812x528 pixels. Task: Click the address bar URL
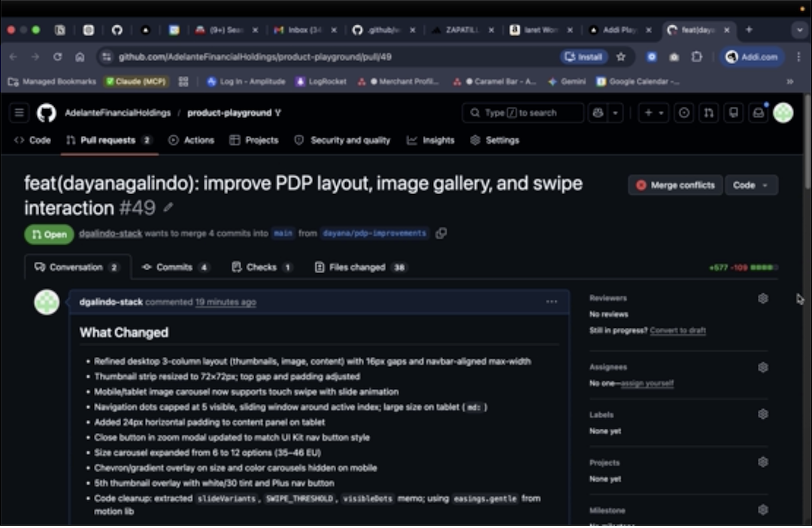click(255, 57)
